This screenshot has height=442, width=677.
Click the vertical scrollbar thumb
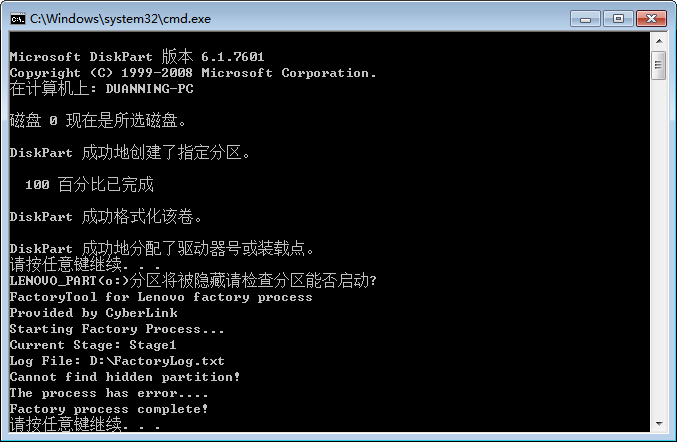click(x=659, y=65)
